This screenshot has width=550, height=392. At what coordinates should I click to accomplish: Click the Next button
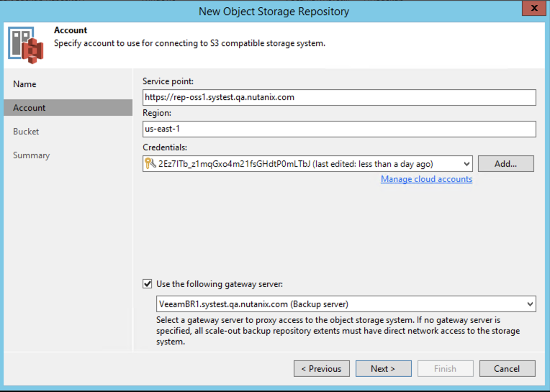383,369
